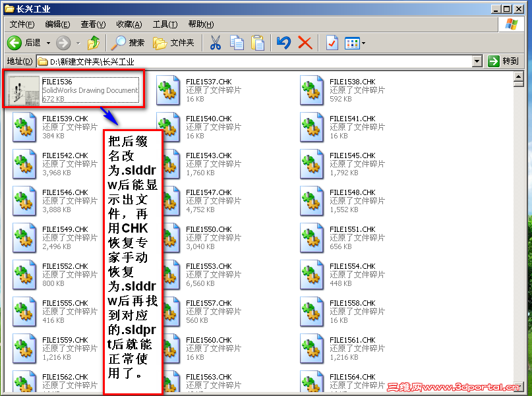Click the Properties checkmark icon
The width and height of the screenshot is (532, 396).
(332, 43)
